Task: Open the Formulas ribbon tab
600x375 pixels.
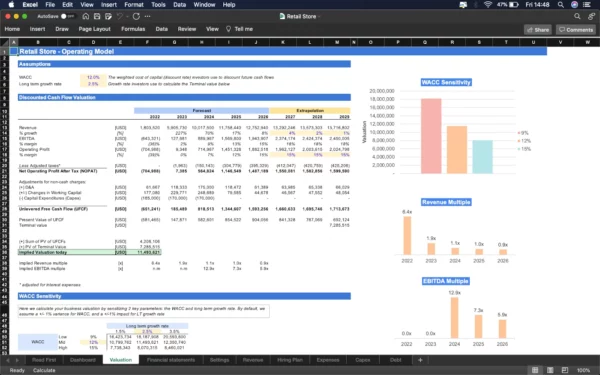Action: (x=133, y=29)
